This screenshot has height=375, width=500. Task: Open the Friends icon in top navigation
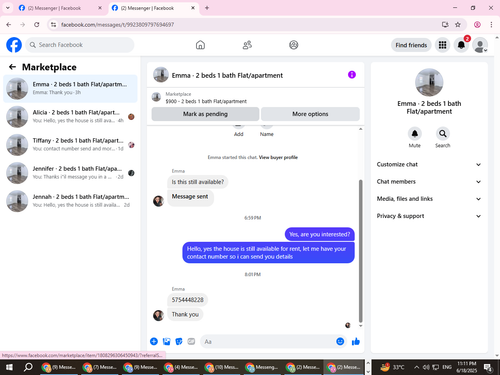[247, 45]
